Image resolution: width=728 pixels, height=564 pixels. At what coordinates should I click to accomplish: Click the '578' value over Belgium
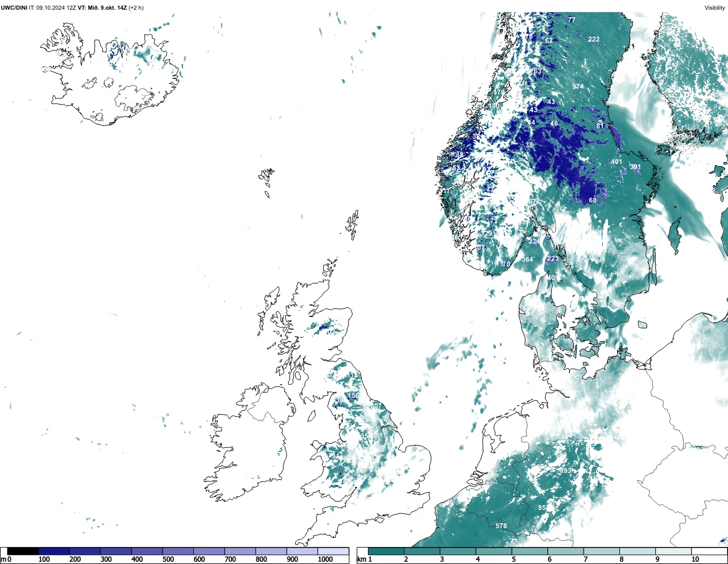(501, 526)
